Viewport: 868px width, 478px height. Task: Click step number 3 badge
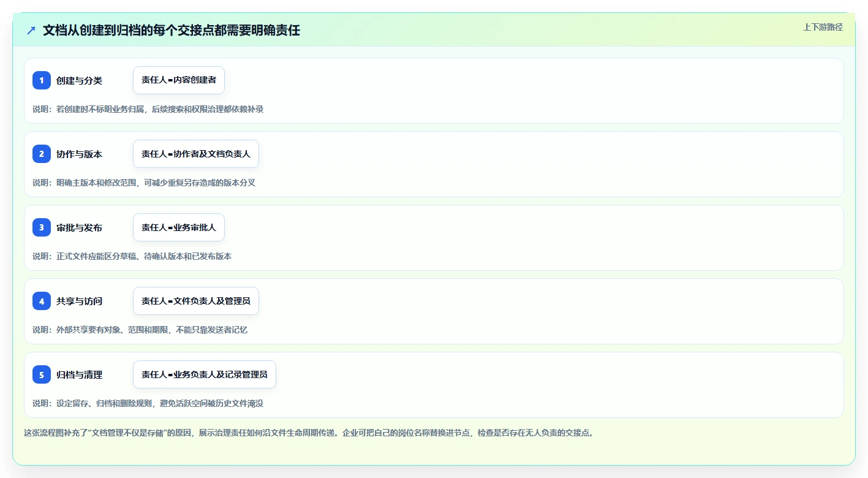pos(42,227)
